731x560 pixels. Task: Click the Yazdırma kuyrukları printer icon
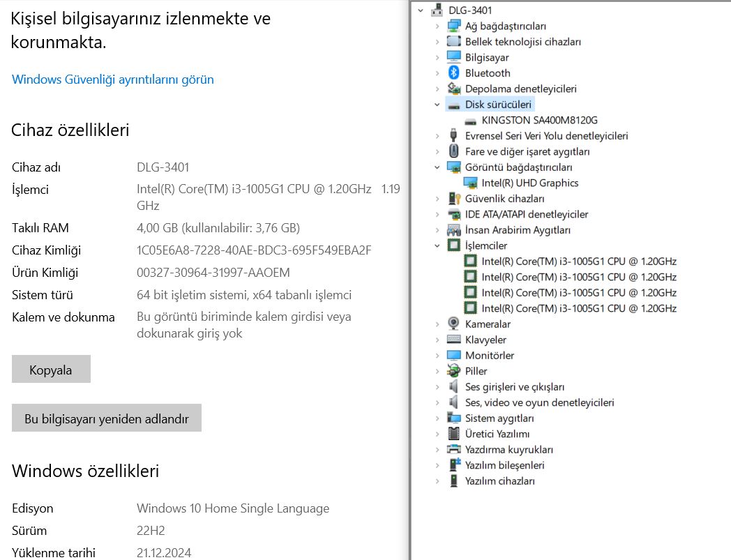(x=453, y=449)
